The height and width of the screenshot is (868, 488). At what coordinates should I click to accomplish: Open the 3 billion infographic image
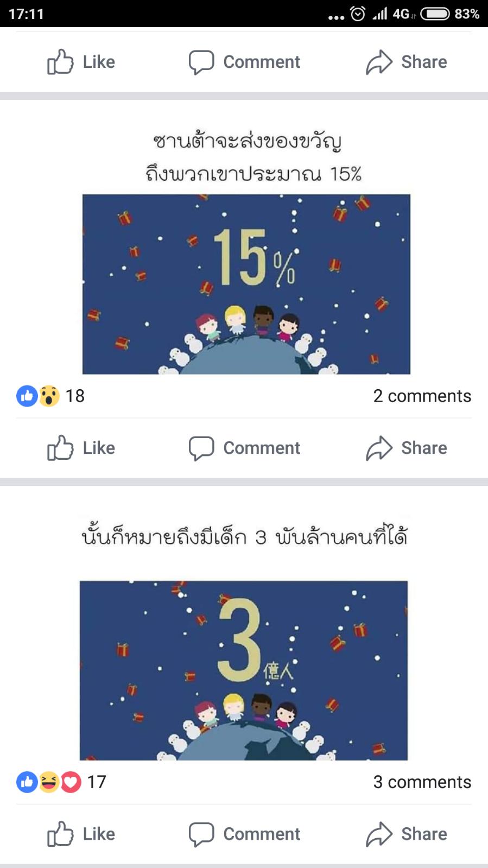tap(244, 670)
